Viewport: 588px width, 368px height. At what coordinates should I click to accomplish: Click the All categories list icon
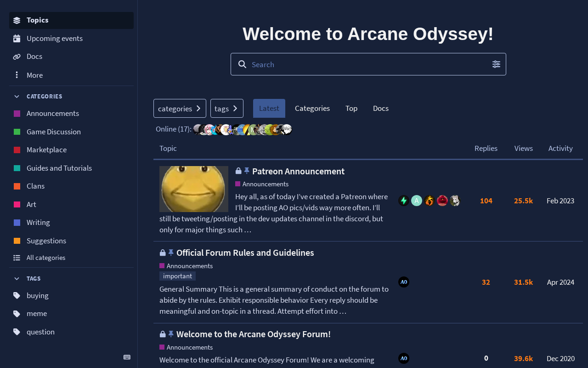click(x=17, y=258)
